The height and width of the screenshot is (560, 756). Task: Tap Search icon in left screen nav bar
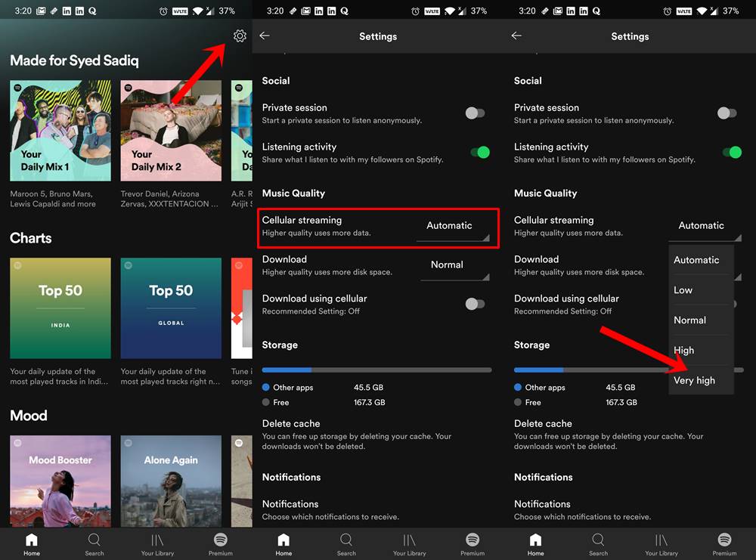(94, 545)
